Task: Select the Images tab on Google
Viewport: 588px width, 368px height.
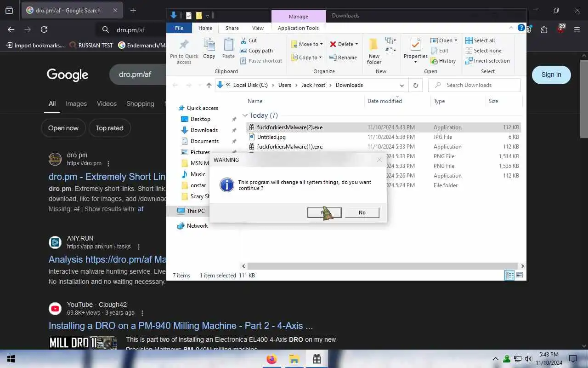Action: click(76, 103)
